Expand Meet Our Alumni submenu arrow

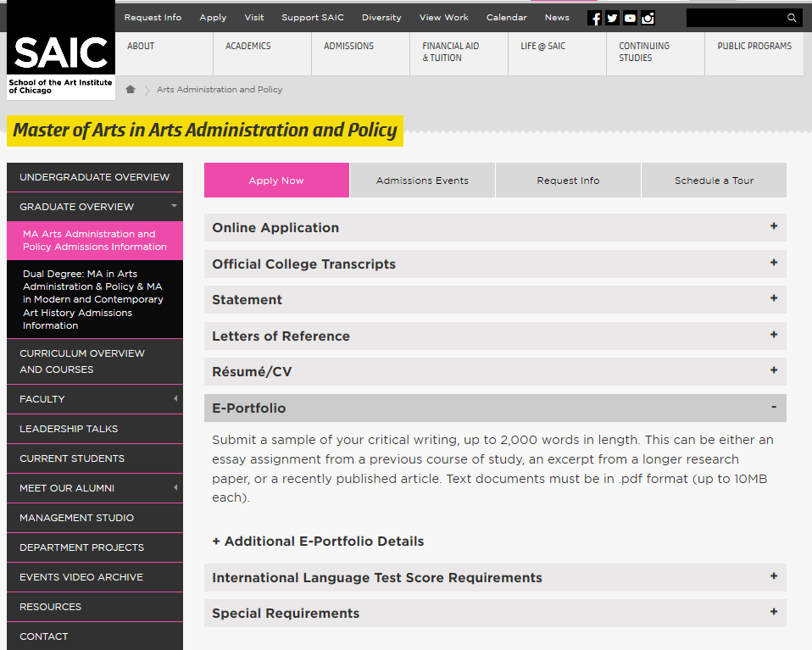(x=175, y=487)
